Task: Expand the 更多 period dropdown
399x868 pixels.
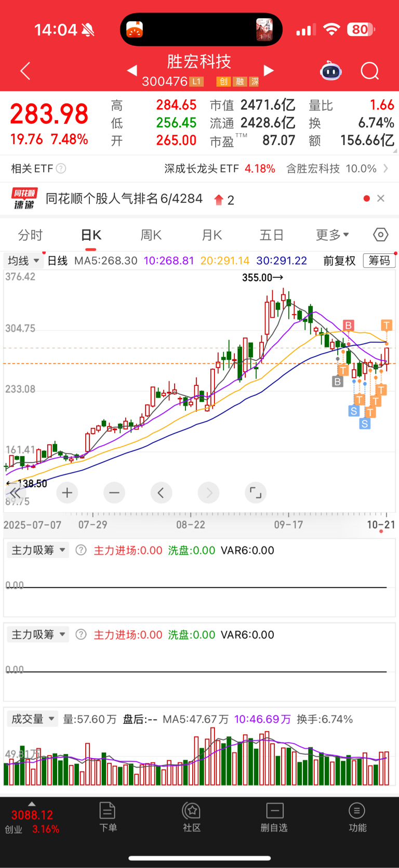Action: pyautogui.click(x=332, y=235)
